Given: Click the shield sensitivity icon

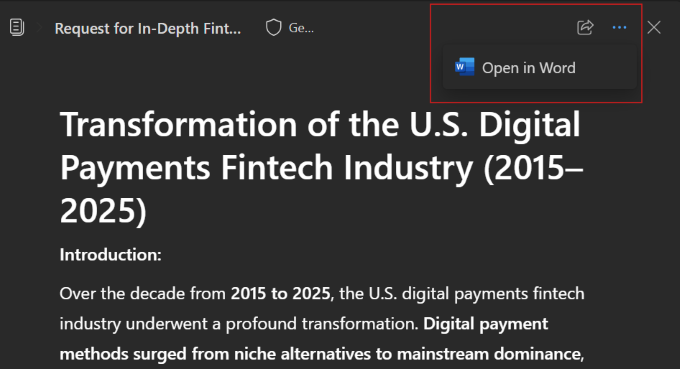Looking at the screenshot, I should tap(273, 28).
